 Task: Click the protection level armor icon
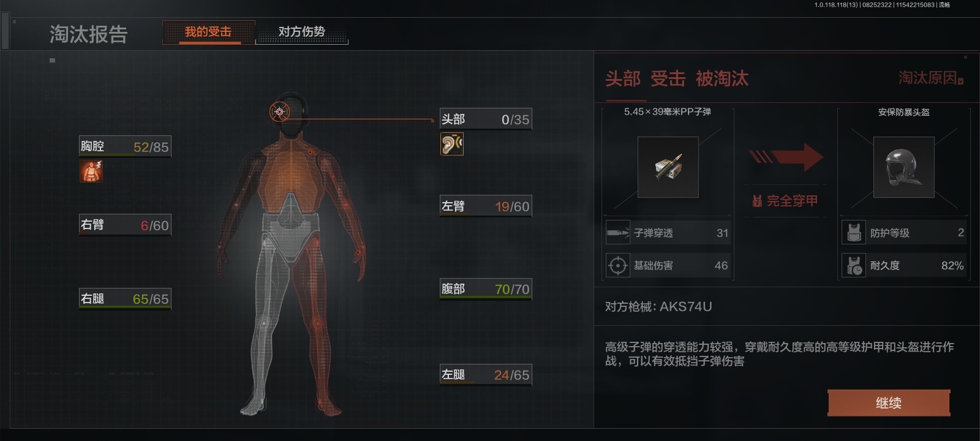(854, 233)
